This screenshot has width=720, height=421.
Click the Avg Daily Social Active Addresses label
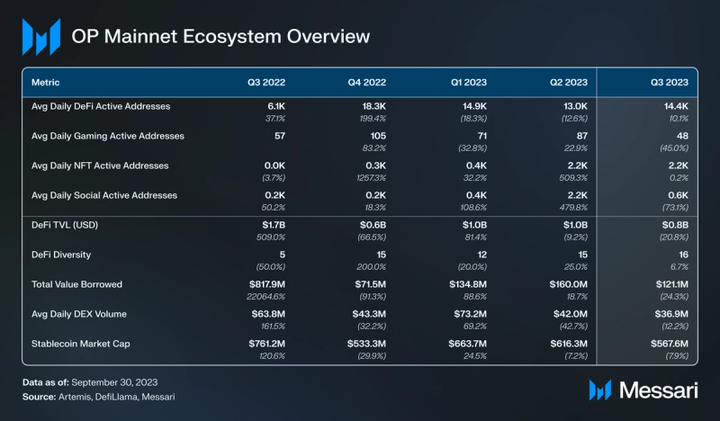tap(103, 194)
